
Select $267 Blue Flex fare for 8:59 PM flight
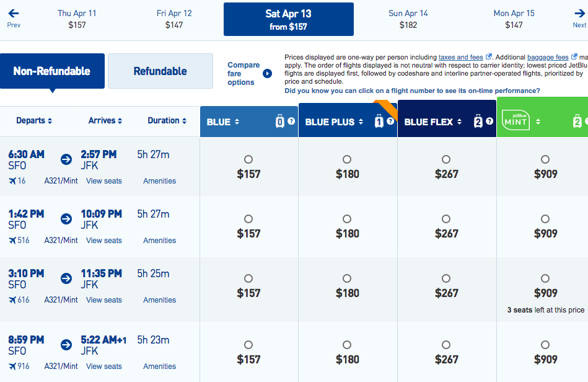446,345
